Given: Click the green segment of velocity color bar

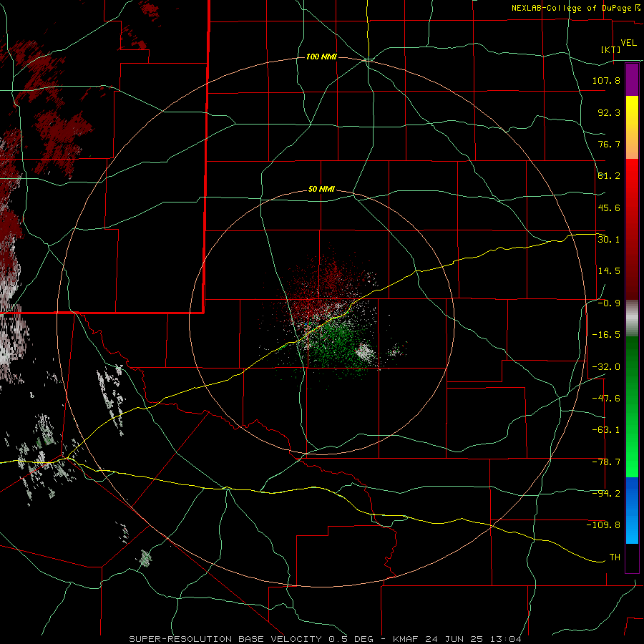Looking at the screenshot, I should pyautogui.click(x=632, y=406).
